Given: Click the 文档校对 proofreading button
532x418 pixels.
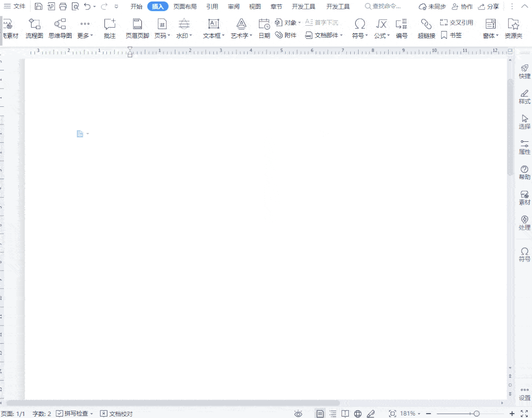Looking at the screenshot, I should (x=116, y=414).
